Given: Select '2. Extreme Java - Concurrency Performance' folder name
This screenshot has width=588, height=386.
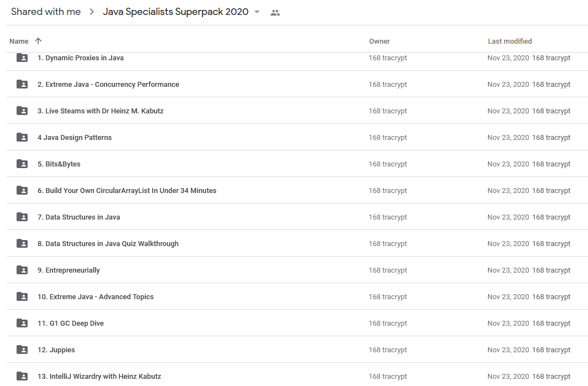Looking at the screenshot, I should (108, 85).
